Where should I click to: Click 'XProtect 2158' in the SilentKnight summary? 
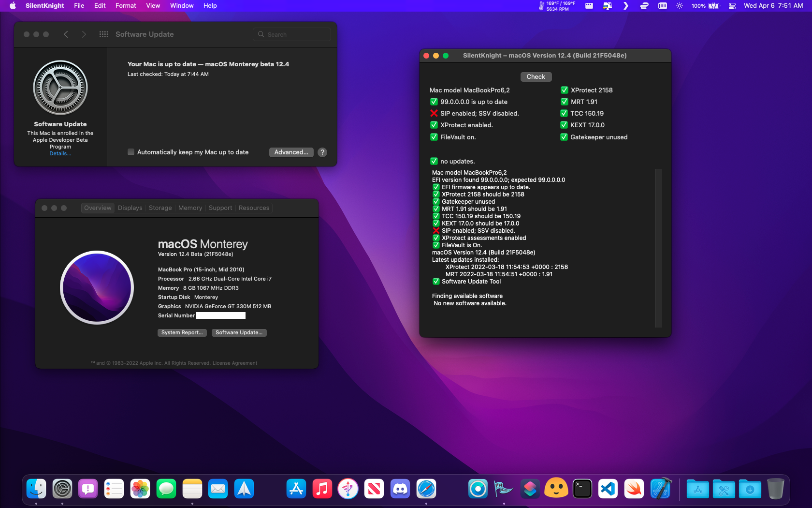pos(592,90)
